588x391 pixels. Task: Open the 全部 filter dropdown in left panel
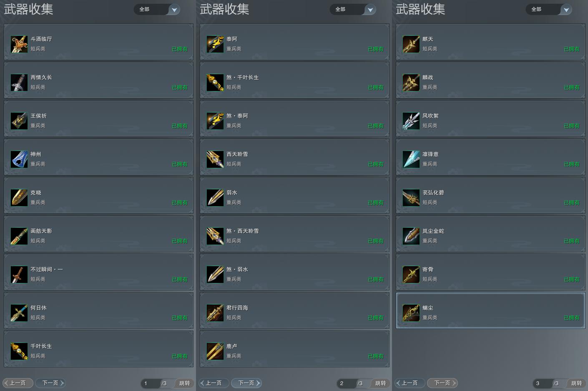(x=157, y=9)
